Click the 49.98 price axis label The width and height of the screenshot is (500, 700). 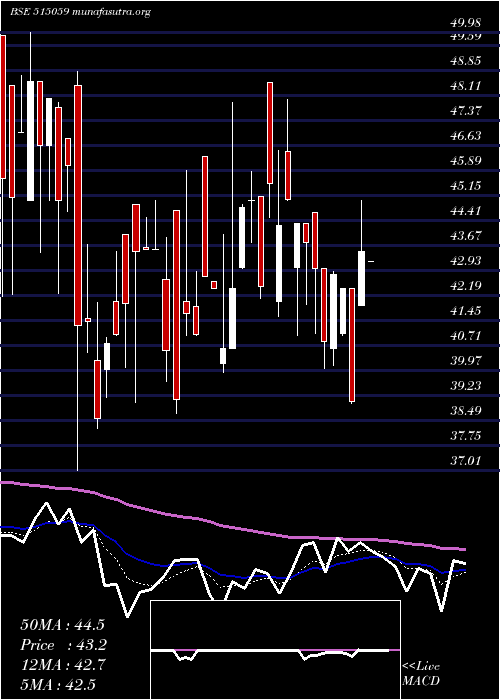(467, 22)
